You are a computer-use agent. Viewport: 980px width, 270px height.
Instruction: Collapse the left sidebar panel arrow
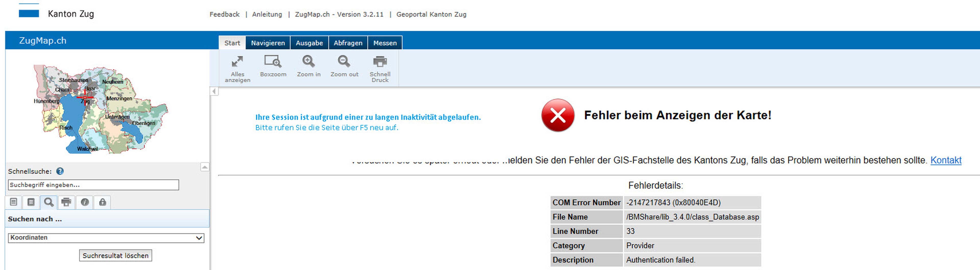[214, 91]
